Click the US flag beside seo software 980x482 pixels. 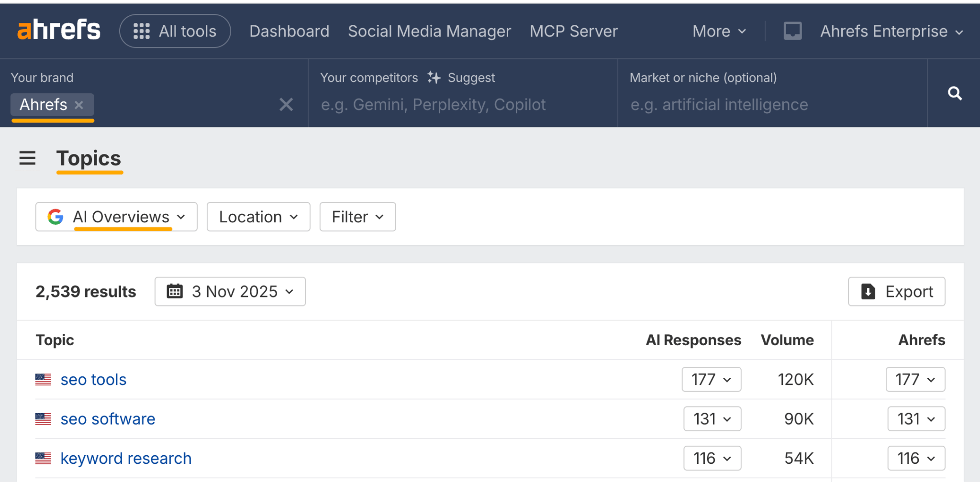click(43, 419)
